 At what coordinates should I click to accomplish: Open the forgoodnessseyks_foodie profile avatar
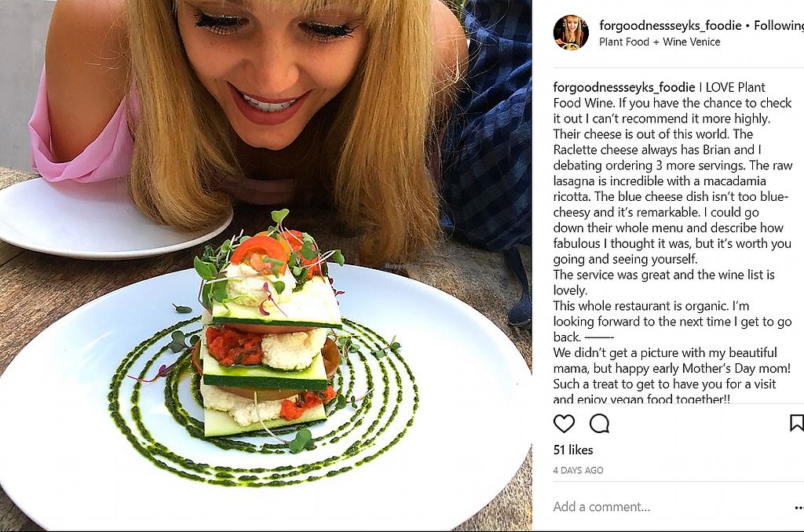pos(571,33)
